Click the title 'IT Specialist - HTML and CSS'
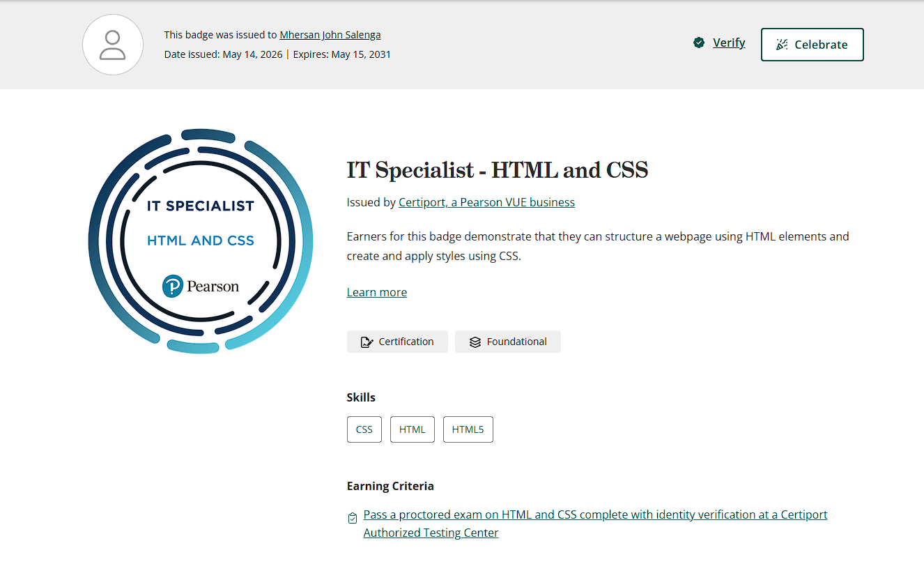Viewport: 924px width, 564px height. (498, 169)
